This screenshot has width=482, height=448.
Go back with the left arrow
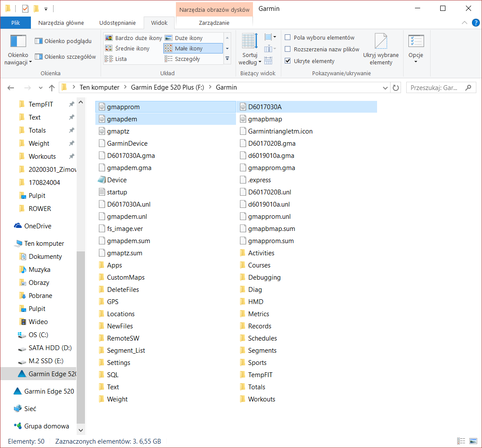[x=11, y=88]
